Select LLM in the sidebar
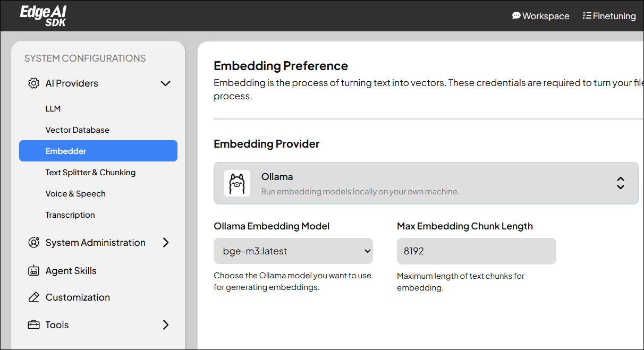The height and width of the screenshot is (350, 644). 53,108
